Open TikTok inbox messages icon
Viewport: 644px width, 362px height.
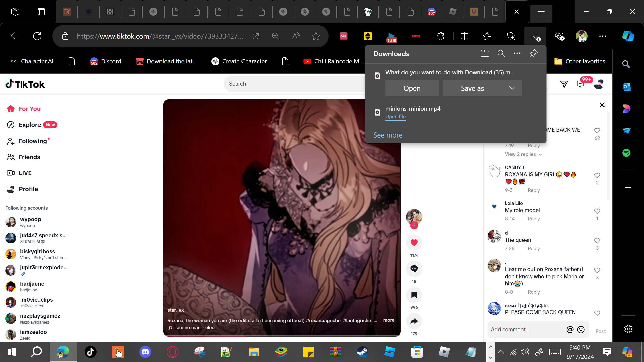tap(580, 84)
